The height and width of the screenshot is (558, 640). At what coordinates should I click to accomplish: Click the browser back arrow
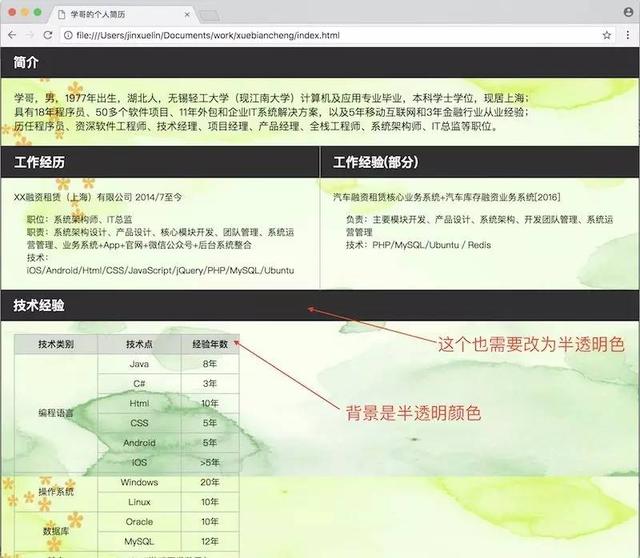[x=12, y=35]
